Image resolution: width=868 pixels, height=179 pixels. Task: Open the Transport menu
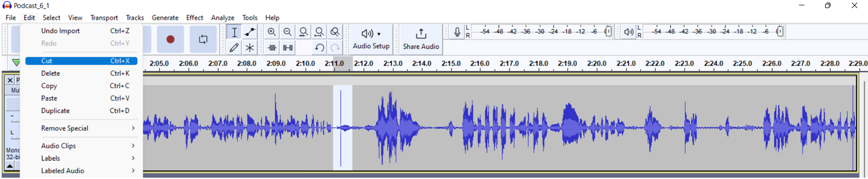104,18
